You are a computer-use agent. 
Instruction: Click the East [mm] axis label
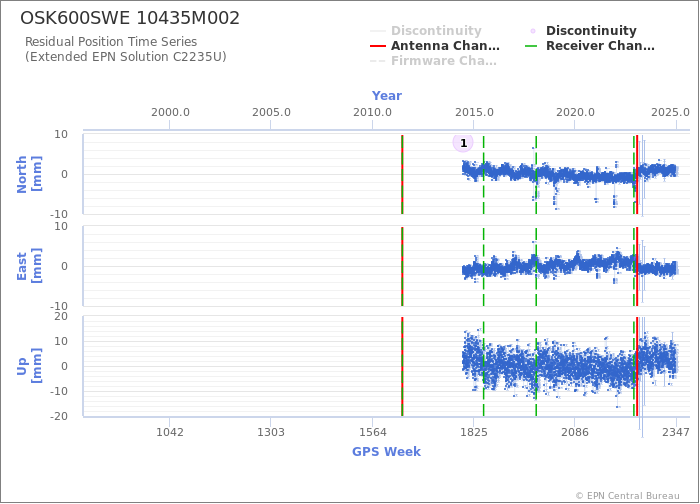coord(29,266)
